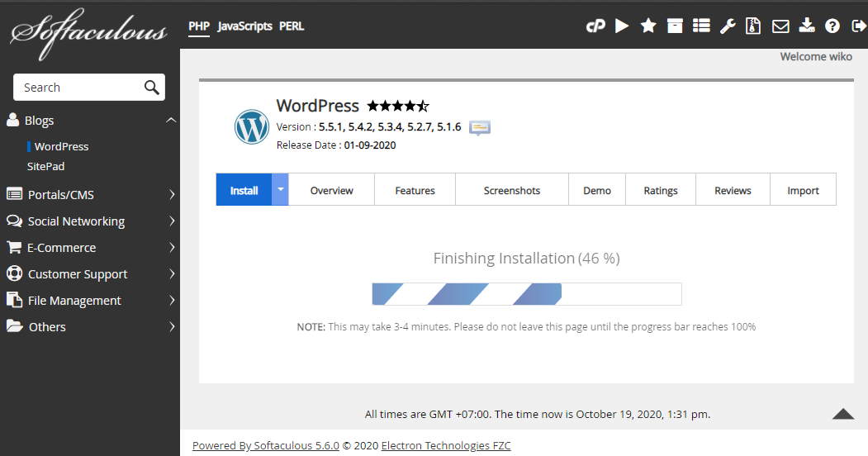Open the cPanel control panel icon
This screenshot has height=456, width=868.
coord(595,26)
